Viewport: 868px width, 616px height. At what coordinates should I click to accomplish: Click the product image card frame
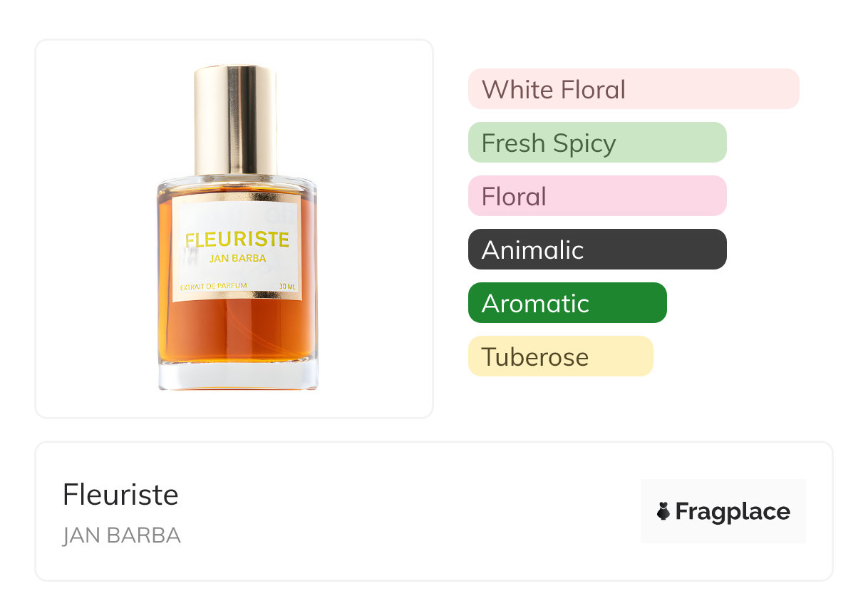pyautogui.click(x=234, y=229)
